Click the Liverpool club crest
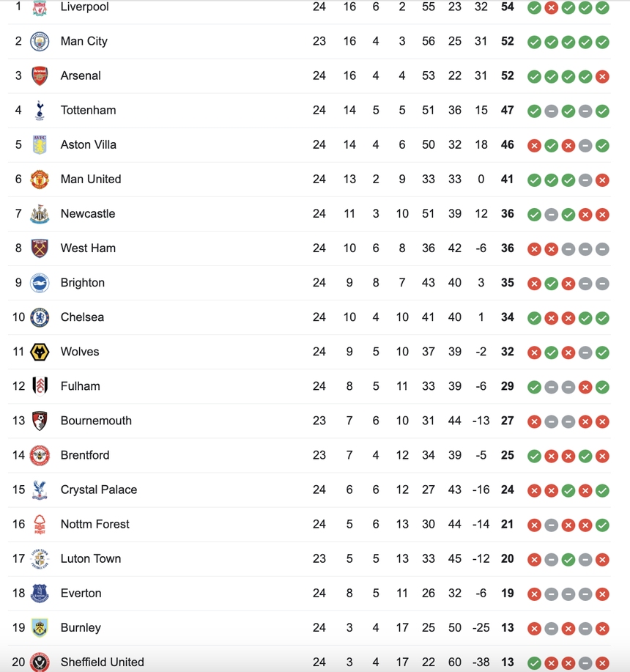This screenshot has width=630, height=672. pos(40,7)
